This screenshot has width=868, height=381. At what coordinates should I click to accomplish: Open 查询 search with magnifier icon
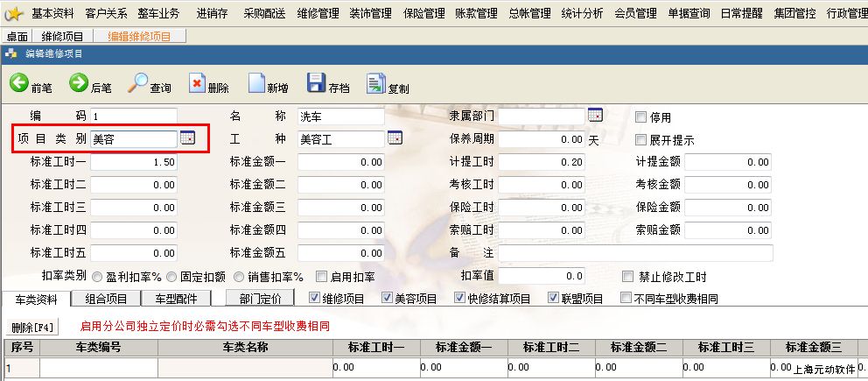point(138,84)
